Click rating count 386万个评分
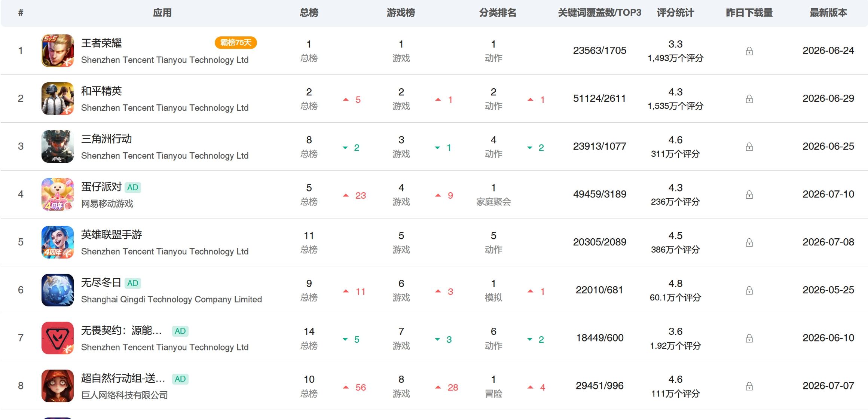 coord(676,250)
